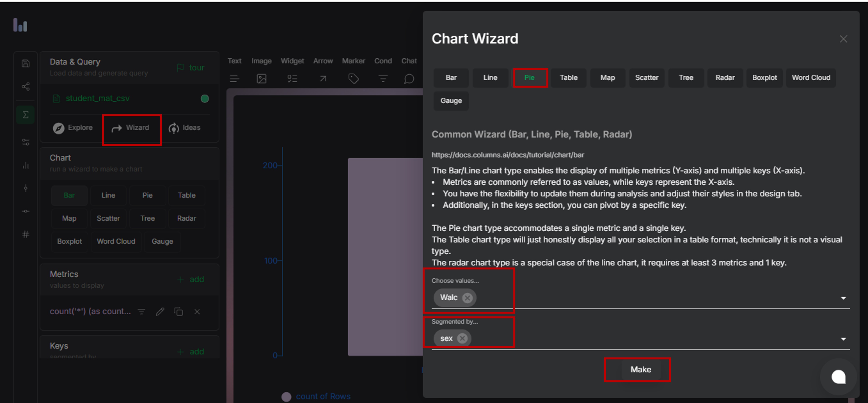Open the count metric filter options icon
The width and height of the screenshot is (868, 403).
pyautogui.click(x=141, y=312)
